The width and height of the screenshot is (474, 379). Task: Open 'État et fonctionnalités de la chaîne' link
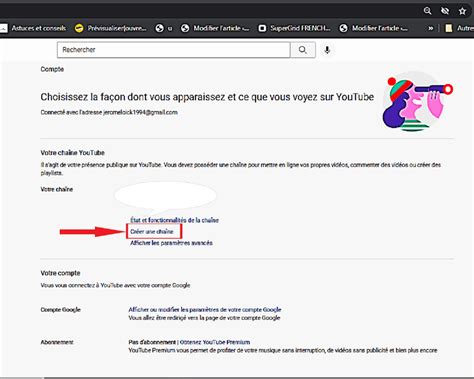pyautogui.click(x=174, y=220)
